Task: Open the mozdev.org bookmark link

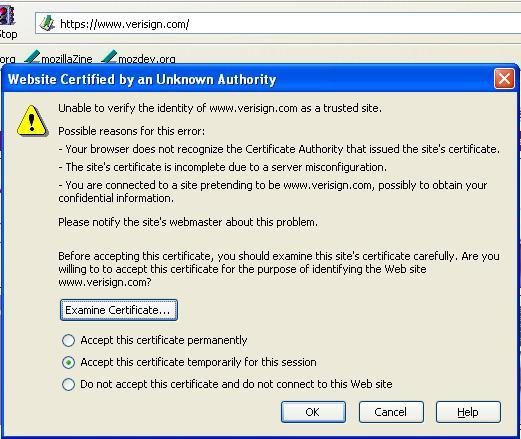Action: click(147, 59)
